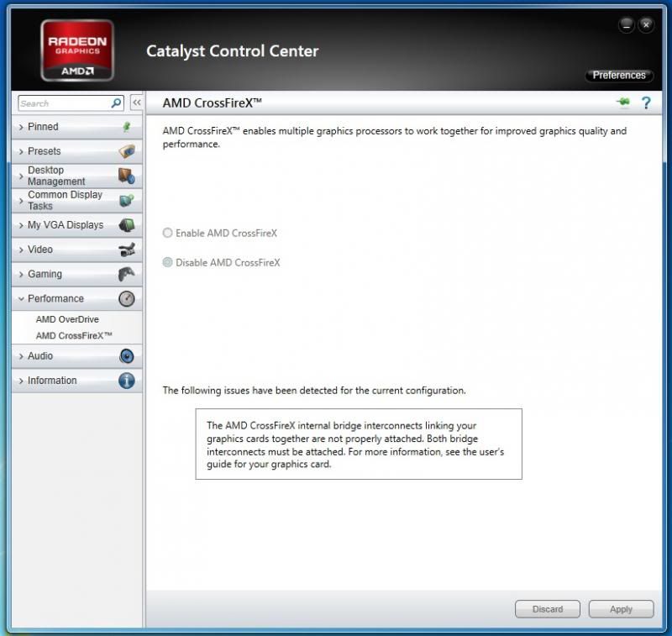The height and width of the screenshot is (636, 672).
Task: Collapse the sidebar with double-arrow button
Action: click(137, 102)
